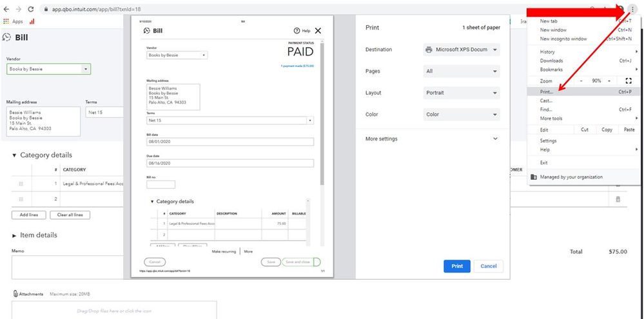The image size is (644, 319).
Task: Delete category row 2 with the trash icon
Action: pos(618,199)
